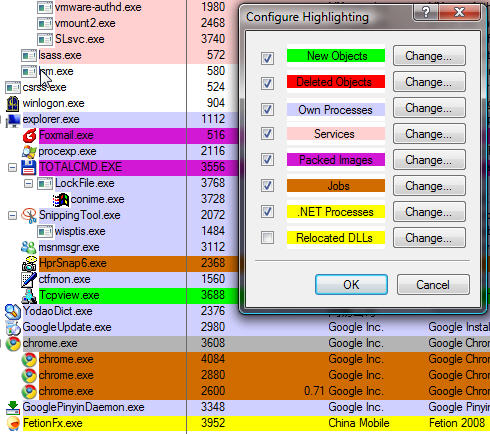The image size is (490, 434).
Task: Select PID 3688 cell of Tcpview.exe
Action: [213, 295]
